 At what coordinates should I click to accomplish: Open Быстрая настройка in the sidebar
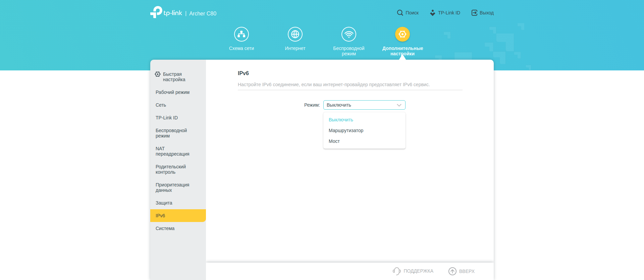(x=174, y=77)
